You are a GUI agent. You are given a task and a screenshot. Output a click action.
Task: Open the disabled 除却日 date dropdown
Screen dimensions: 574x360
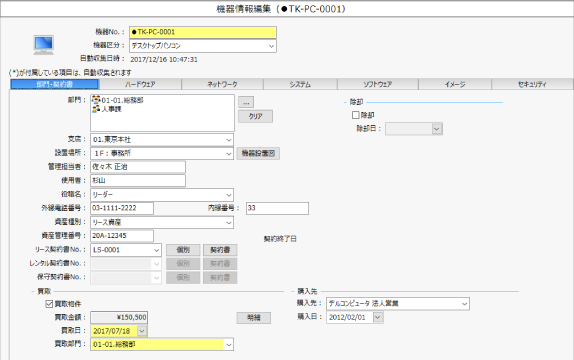point(436,129)
